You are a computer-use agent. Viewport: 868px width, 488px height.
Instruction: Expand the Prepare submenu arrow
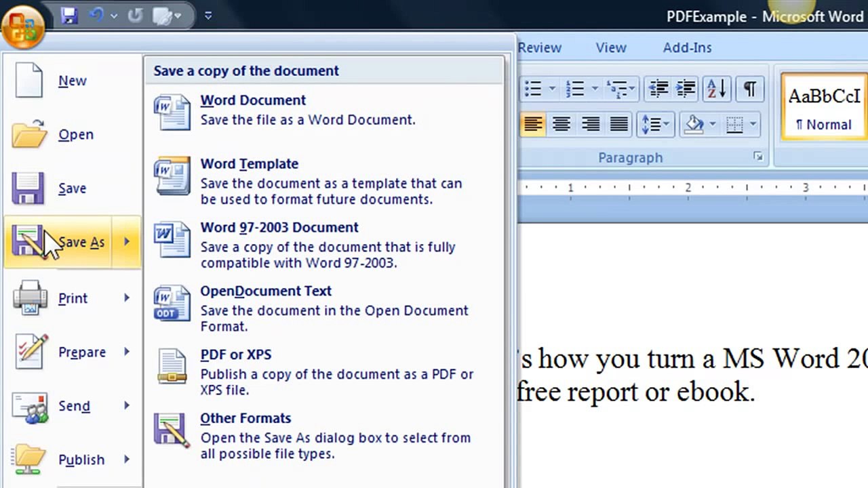[127, 352]
